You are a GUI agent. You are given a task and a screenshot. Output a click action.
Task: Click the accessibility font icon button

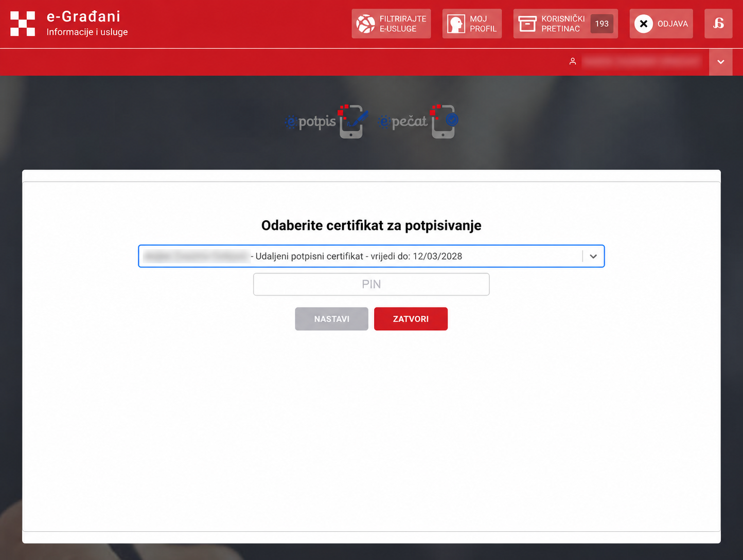click(x=718, y=24)
